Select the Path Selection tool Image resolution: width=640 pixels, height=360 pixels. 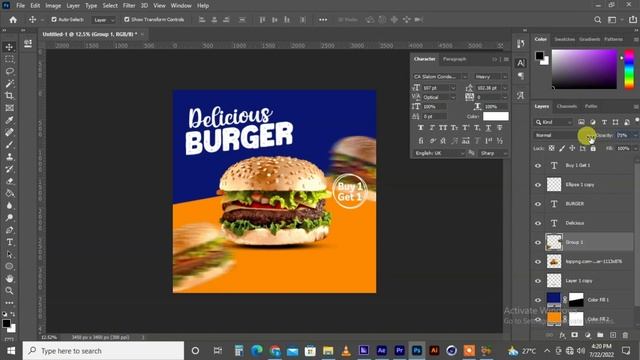point(9,254)
